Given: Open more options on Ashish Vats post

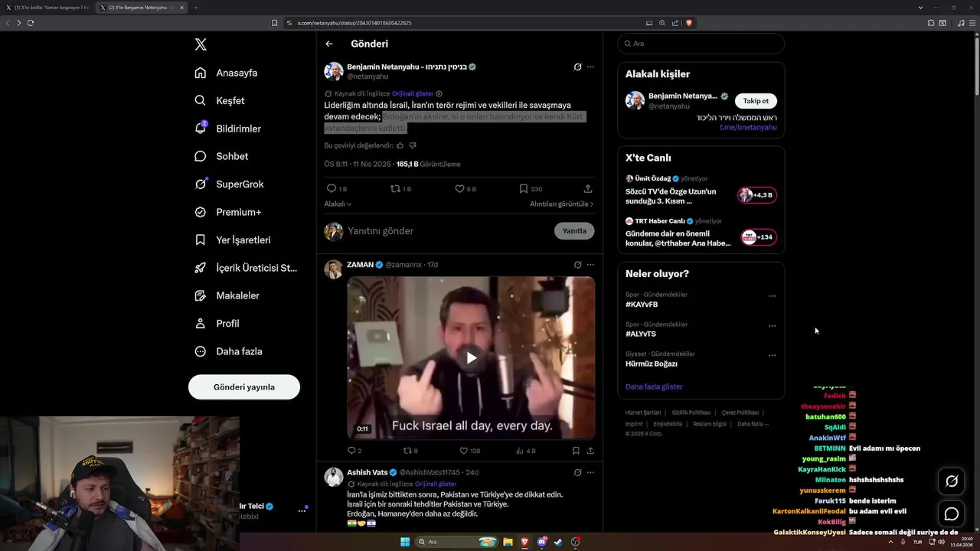Looking at the screenshot, I should 590,473.
